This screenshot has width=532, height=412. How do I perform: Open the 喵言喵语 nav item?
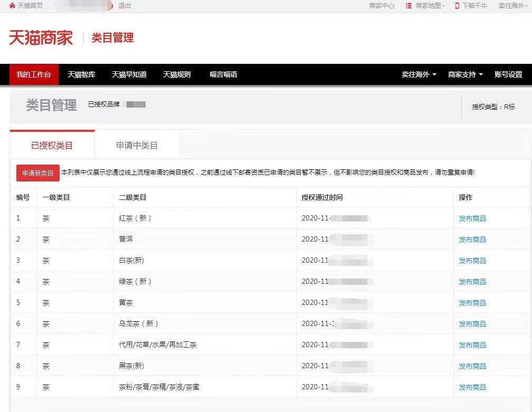(x=224, y=74)
